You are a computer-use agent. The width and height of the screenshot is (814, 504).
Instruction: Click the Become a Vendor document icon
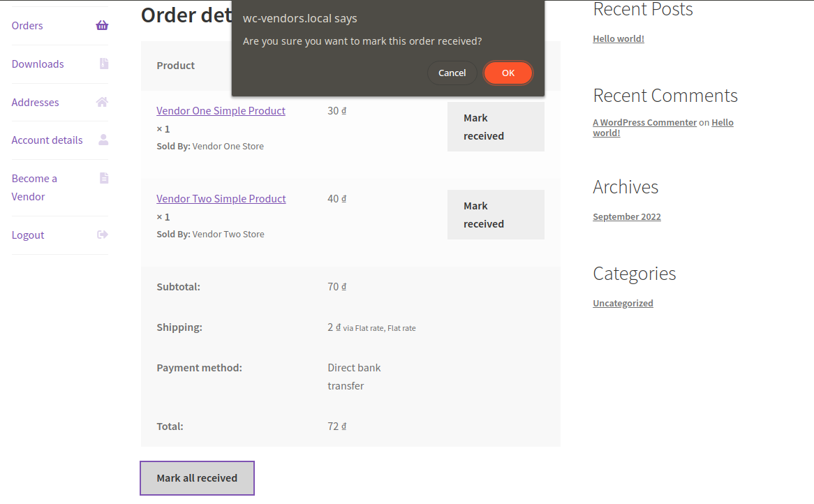[x=104, y=178]
